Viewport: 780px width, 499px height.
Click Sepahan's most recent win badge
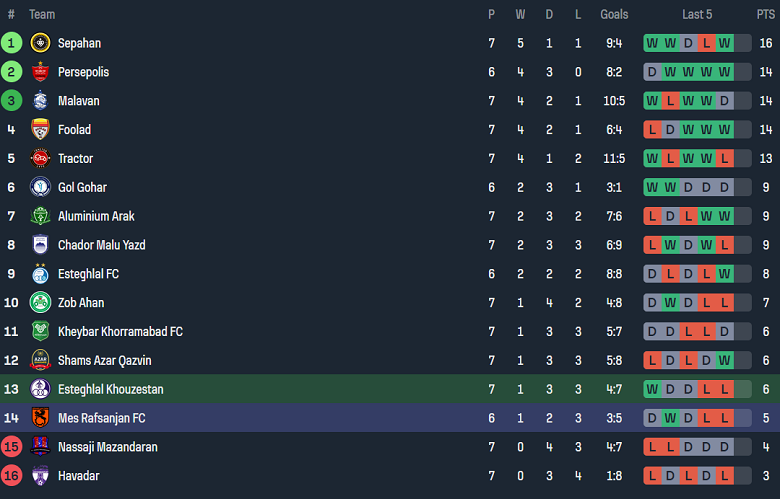coord(725,43)
